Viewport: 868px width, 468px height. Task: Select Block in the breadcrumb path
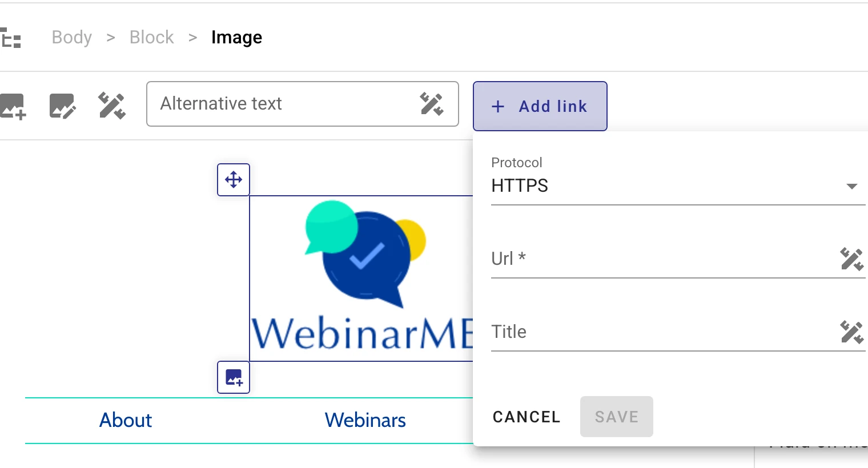[x=151, y=37]
